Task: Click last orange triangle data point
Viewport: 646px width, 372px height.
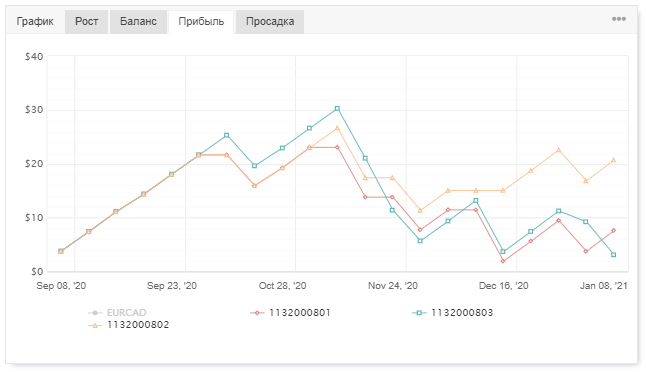Action: click(614, 160)
